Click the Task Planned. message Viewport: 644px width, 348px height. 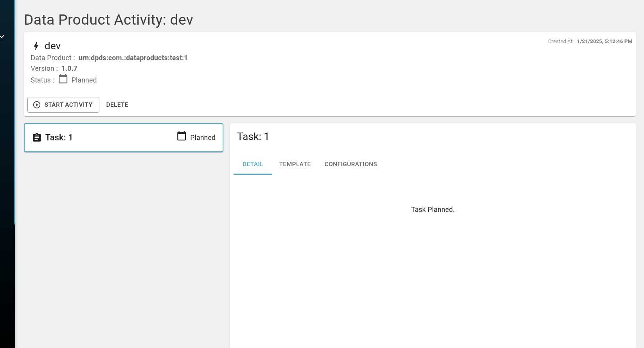point(433,210)
